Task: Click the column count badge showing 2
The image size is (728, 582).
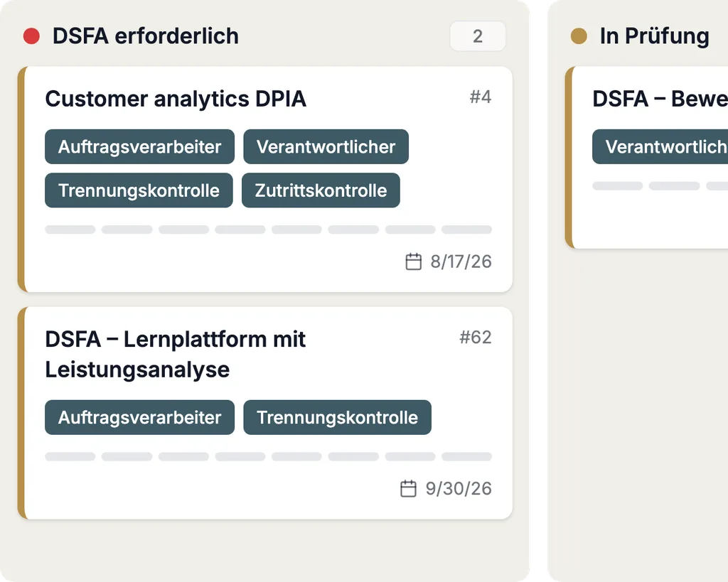Action: coord(478,36)
